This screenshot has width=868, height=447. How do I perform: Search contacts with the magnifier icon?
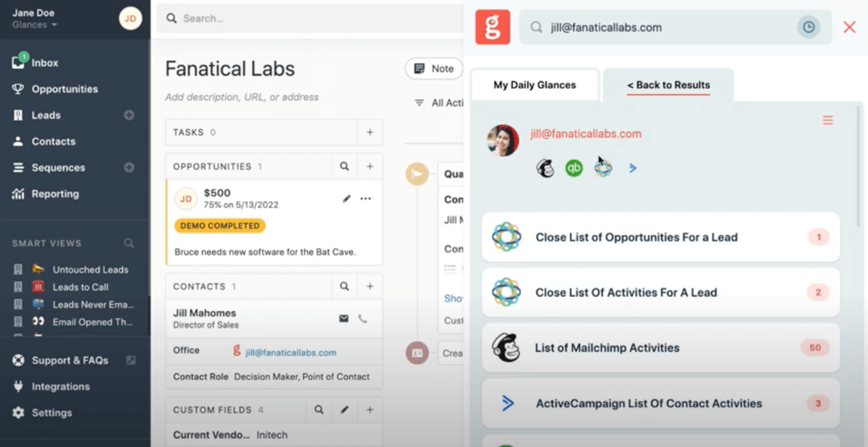(344, 286)
